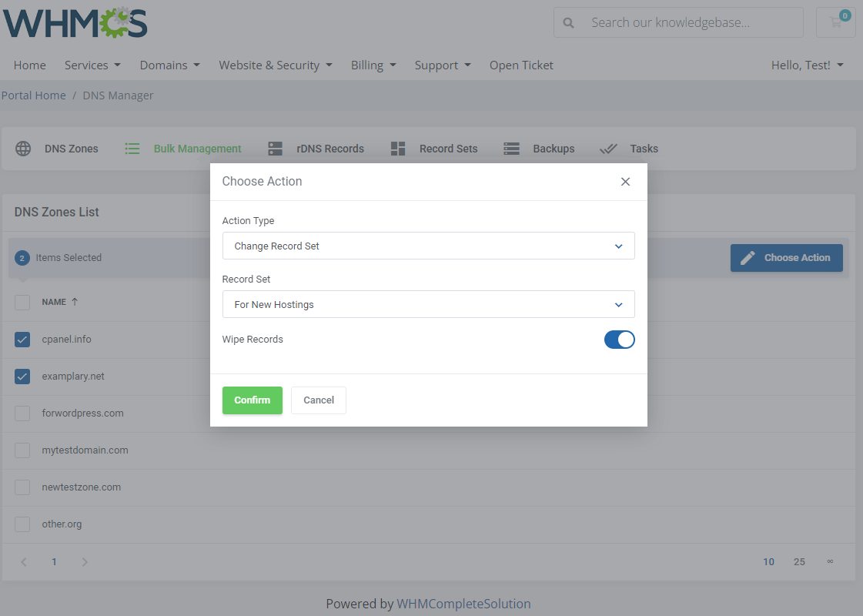Click the green Confirm button
The height and width of the screenshot is (616, 863).
click(x=252, y=400)
